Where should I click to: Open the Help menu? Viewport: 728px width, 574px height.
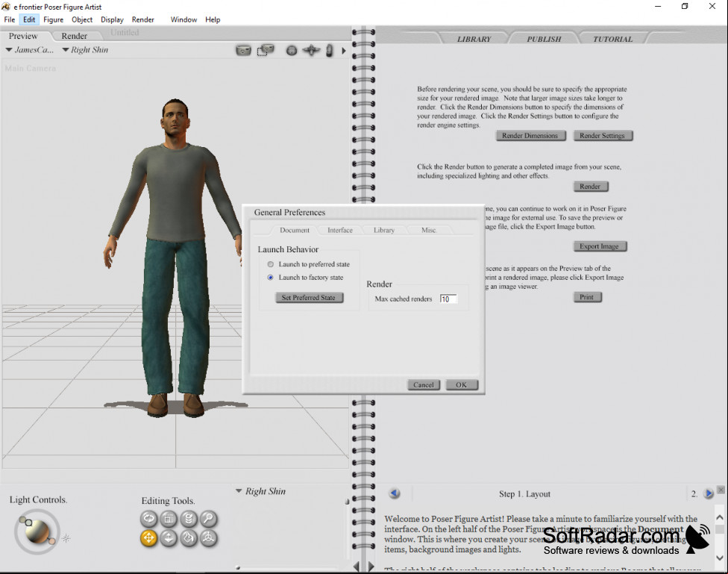coord(213,19)
